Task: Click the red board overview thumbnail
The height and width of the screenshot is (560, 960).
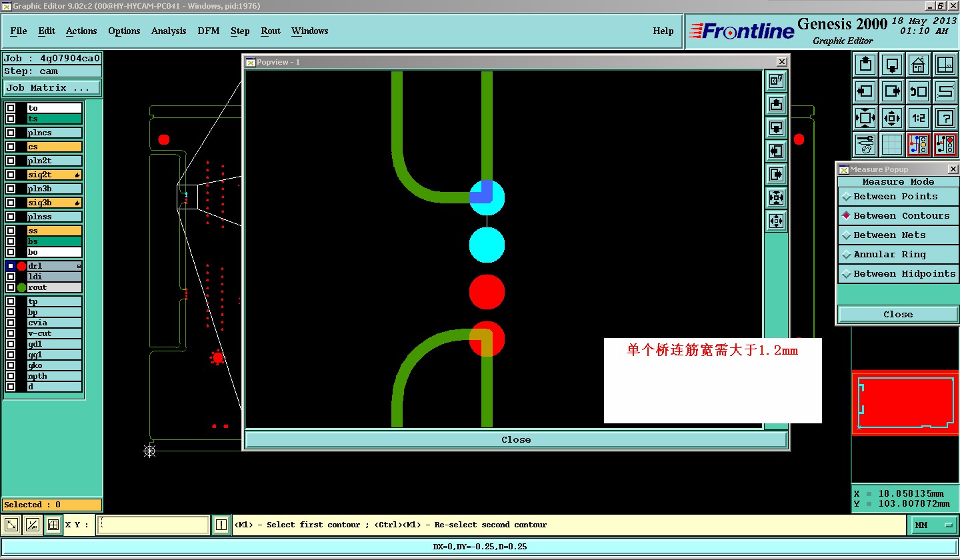Action: pos(905,403)
